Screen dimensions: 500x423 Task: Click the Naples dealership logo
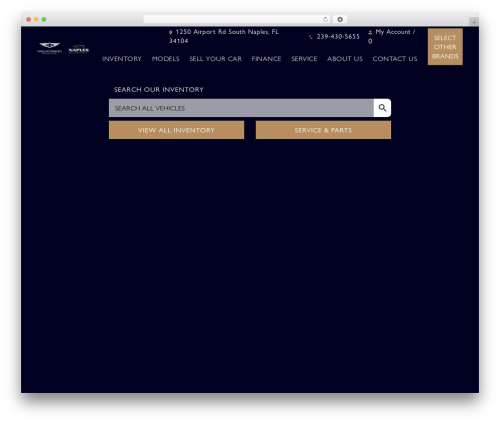point(79,49)
